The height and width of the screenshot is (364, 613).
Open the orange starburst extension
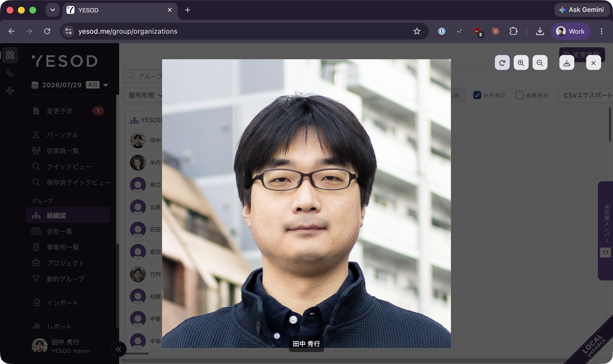point(495,31)
